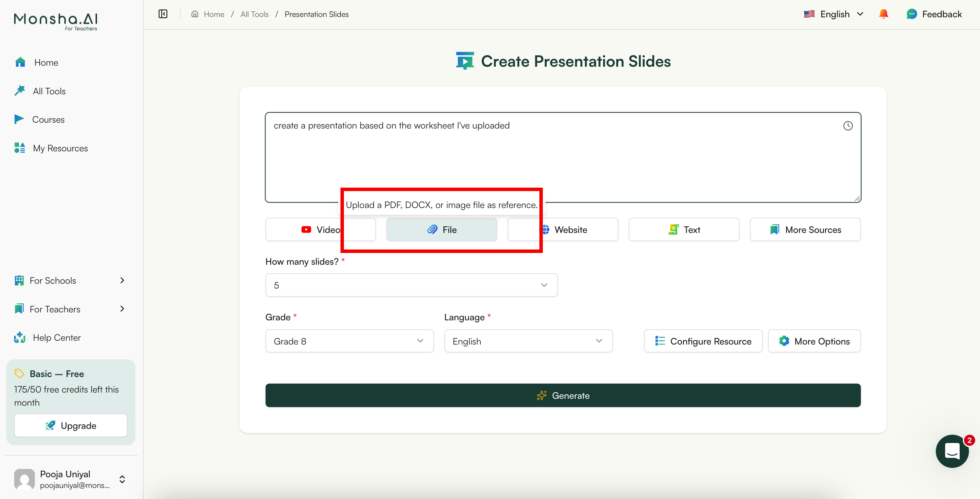Viewport: 980px width, 499px height.
Task: Change the Grade 8 dropdown
Action: pos(349,341)
